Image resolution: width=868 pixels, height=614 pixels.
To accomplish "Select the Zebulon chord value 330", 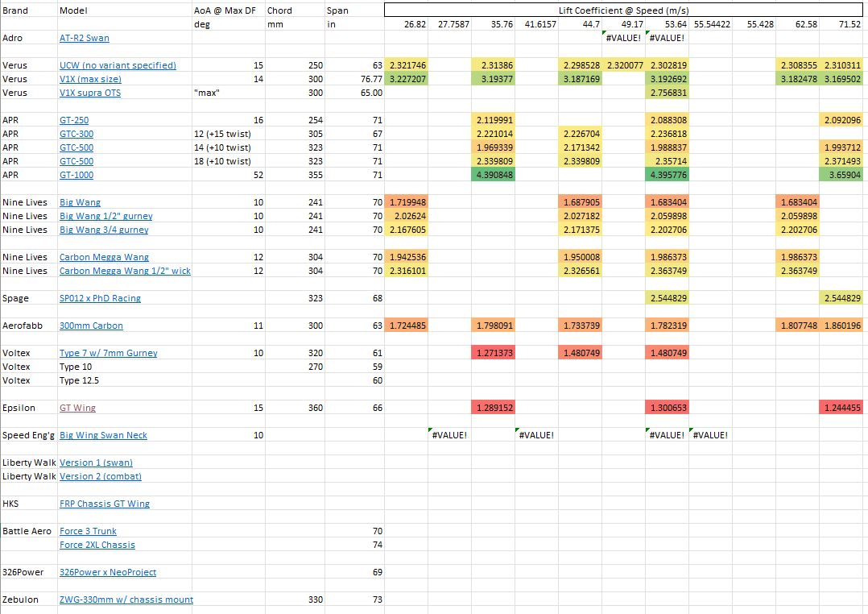I will click(295, 599).
